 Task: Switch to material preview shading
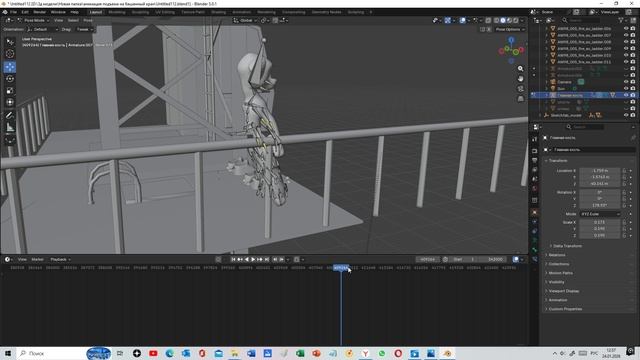pyautogui.click(x=509, y=20)
